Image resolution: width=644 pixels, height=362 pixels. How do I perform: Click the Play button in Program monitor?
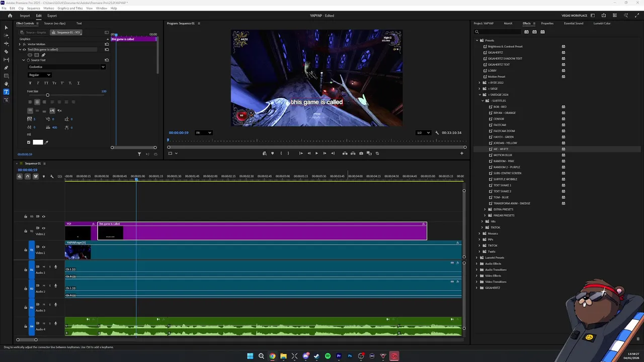pos(316,153)
